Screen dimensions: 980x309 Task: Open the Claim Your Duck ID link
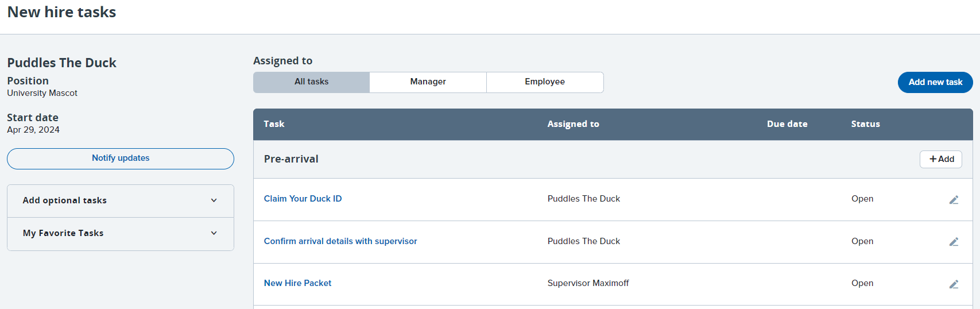point(303,199)
